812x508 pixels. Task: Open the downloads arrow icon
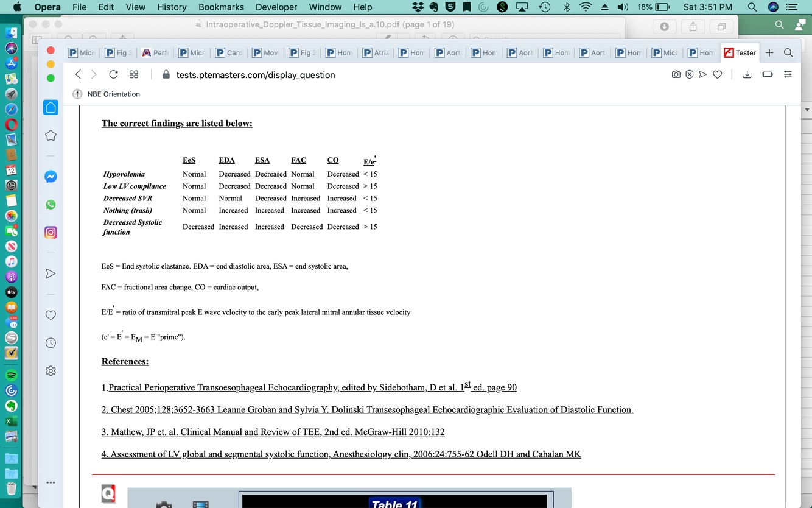click(x=747, y=74)
